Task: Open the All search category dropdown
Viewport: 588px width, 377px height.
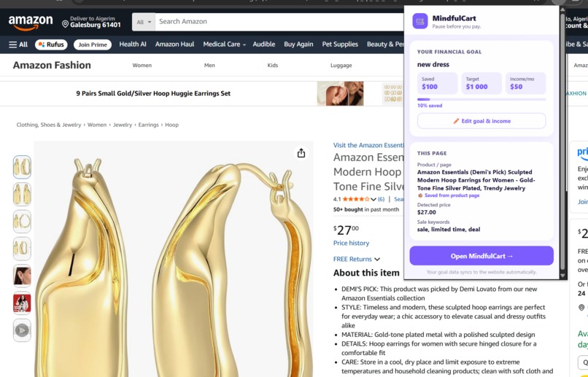Action: pos(144,22)
